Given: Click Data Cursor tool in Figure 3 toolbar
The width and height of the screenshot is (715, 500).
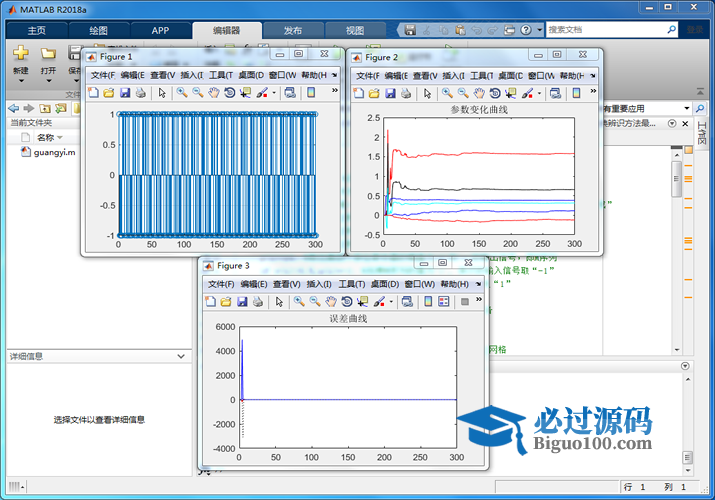Looking at the screenshot, I should [362, 301].
